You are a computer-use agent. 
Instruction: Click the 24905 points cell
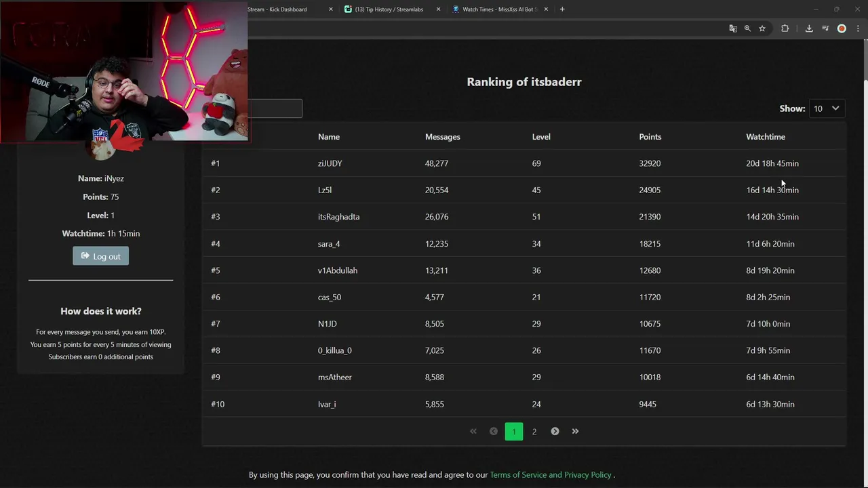(650, 190)
